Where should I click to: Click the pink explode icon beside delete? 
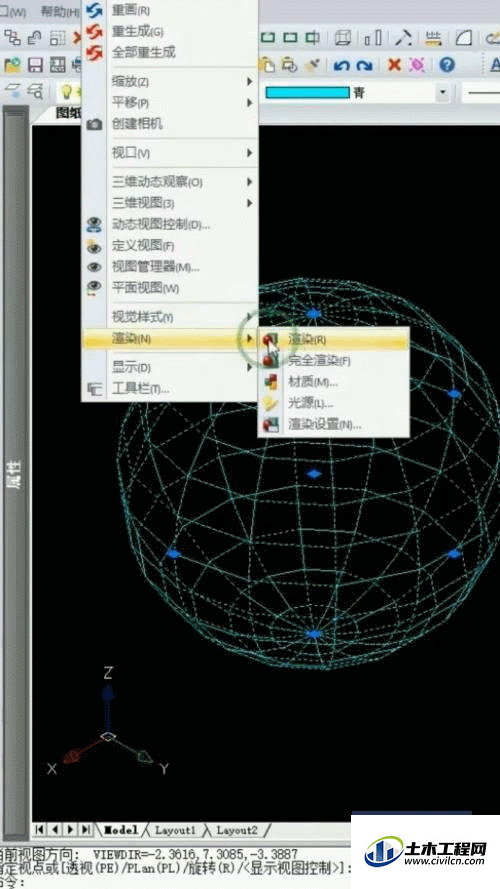pyautogui.click(x=417, y=65)
